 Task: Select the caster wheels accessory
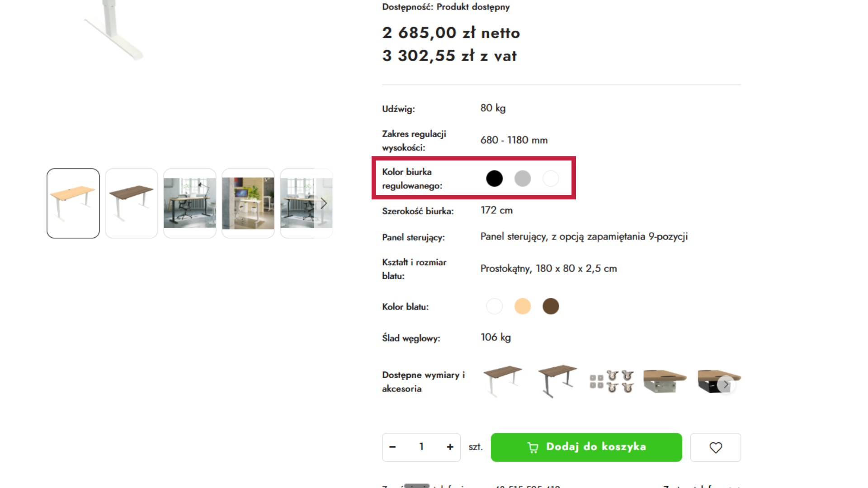[x=612, y=382]
